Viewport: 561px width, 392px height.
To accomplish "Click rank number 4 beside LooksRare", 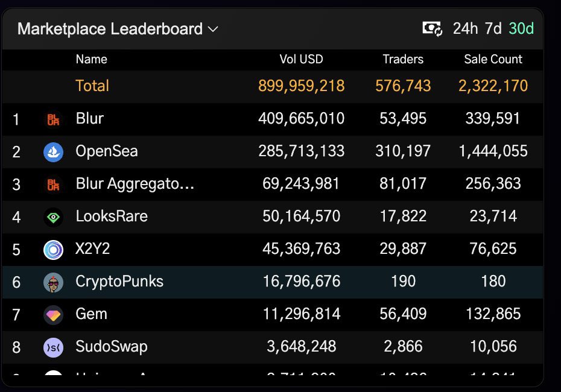I will 16,217.
